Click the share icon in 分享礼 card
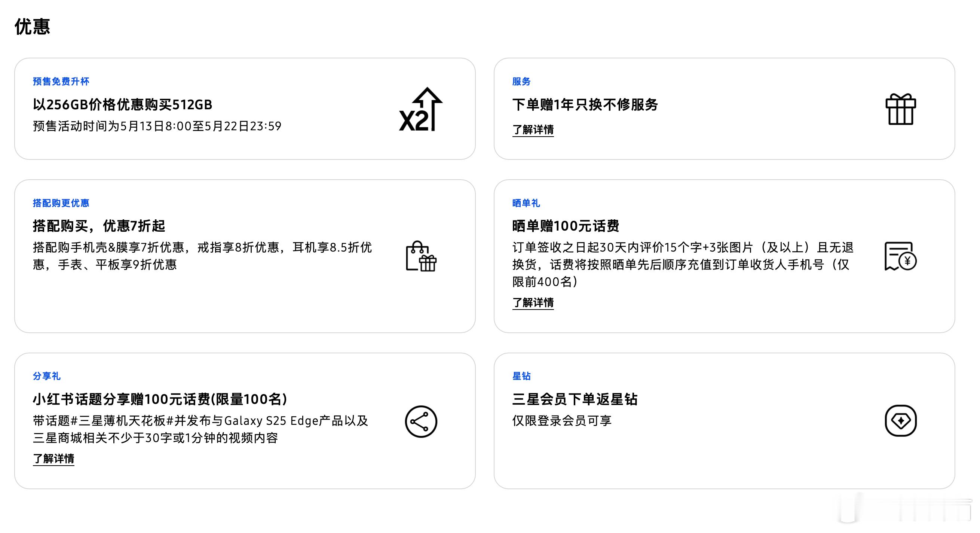The height and width of the screenshot is (533, 980). 421,421
